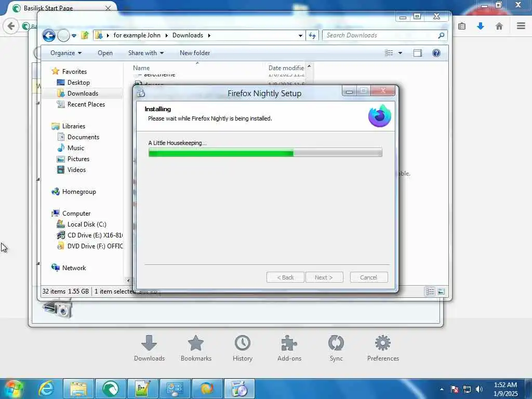Click the search magnifier icon

click(x=441, y=35)
